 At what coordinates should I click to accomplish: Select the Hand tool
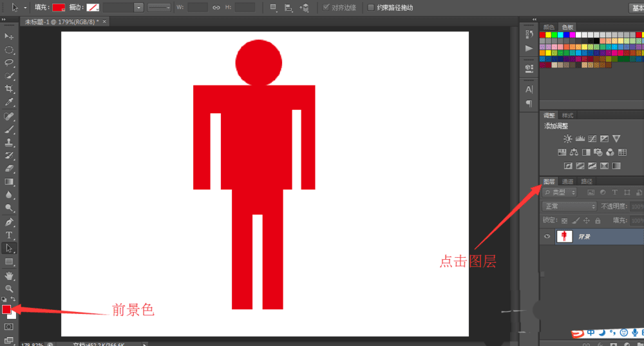9,276
